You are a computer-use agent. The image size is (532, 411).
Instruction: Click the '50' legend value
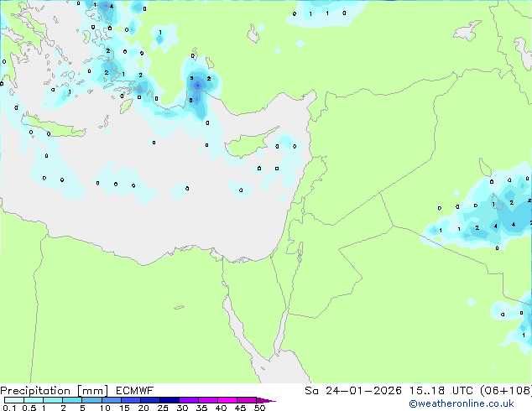tap(259, 408)
